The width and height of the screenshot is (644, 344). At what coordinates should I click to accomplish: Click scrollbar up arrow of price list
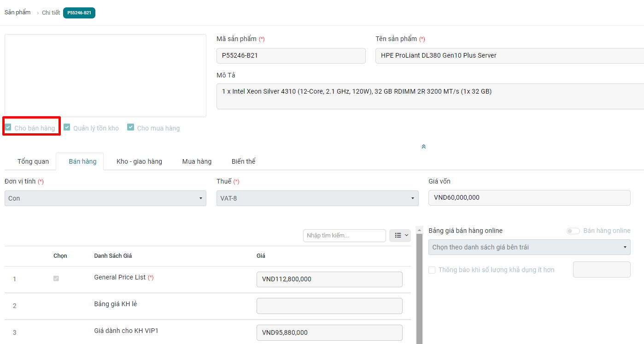[419, 230]
